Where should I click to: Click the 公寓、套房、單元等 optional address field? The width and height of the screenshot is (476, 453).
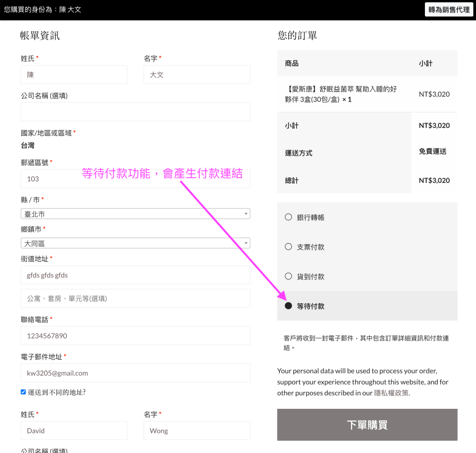135,299
